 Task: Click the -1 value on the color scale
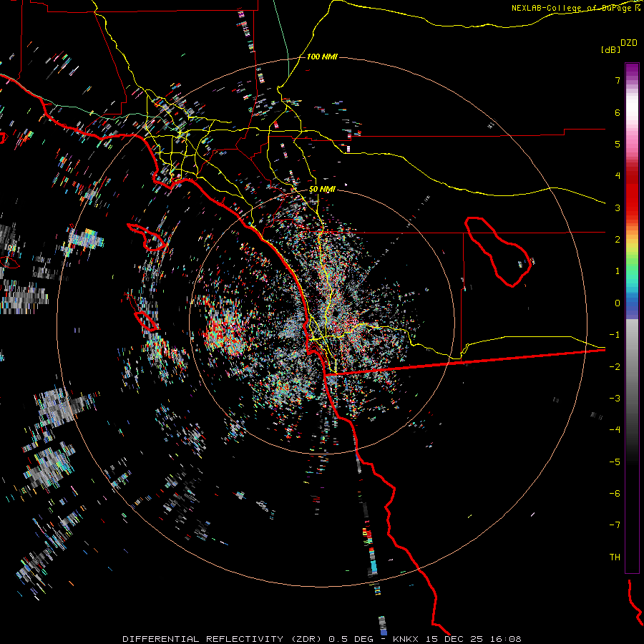pyautogui.click(x=615, y=335)
